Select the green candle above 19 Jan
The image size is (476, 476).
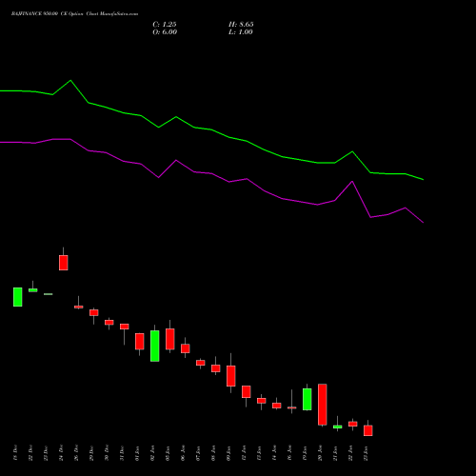(307, 399)
